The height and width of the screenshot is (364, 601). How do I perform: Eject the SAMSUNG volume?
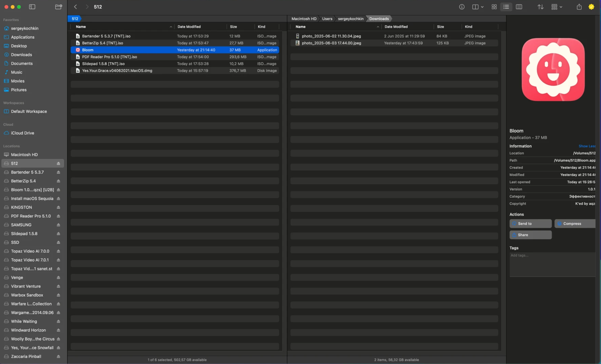[x=59, y=225]
